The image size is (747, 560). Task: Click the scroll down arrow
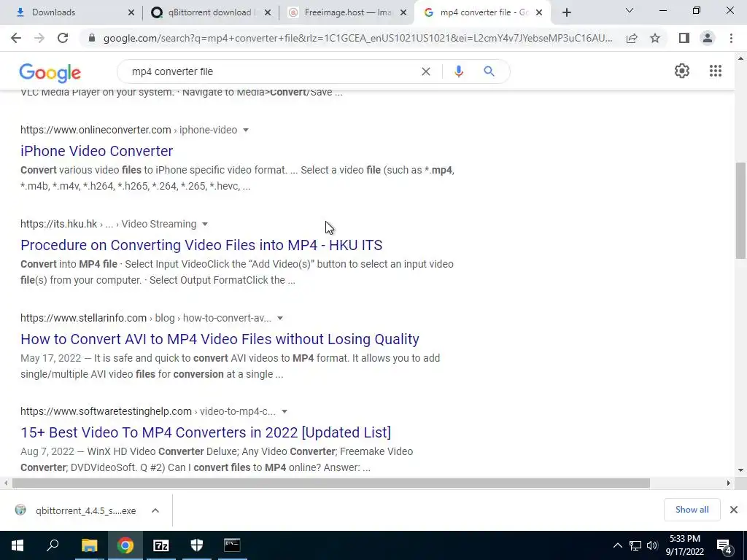pos(740,470)
